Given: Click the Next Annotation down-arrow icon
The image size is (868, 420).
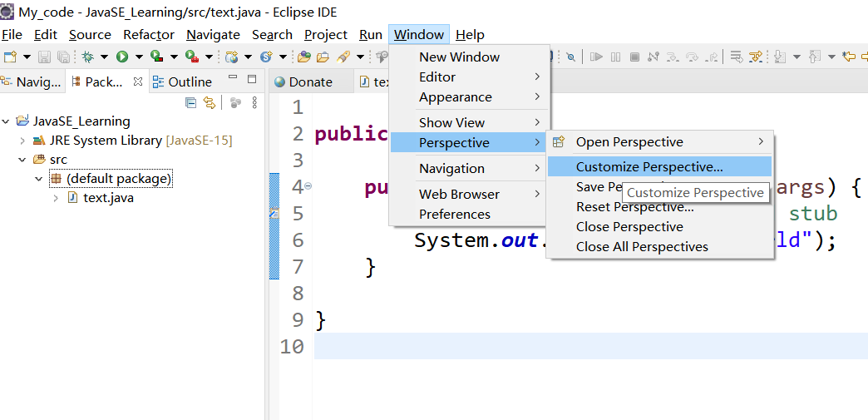Looking at the screenshot, I should tap(779, 57).
